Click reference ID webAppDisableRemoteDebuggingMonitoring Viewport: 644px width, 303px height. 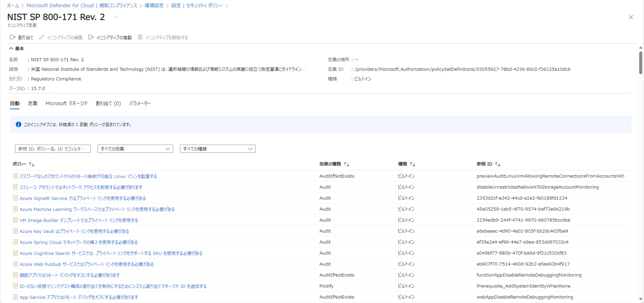click(x=525, y=297)
